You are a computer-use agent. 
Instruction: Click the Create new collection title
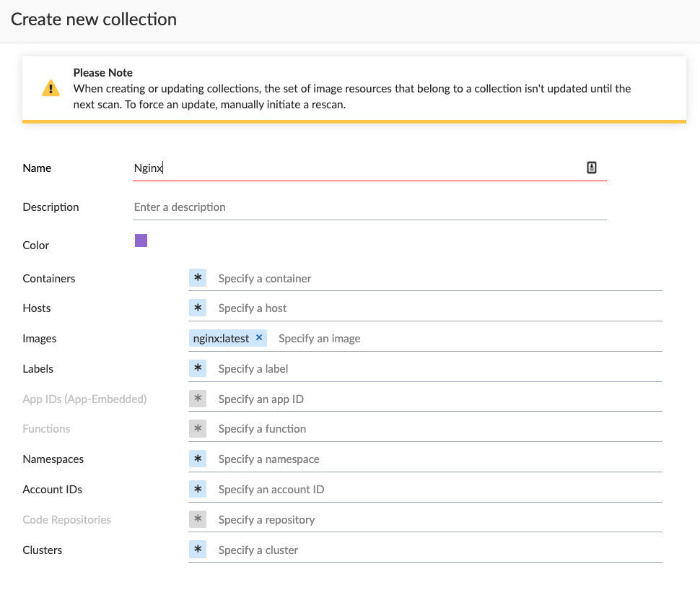94,19
